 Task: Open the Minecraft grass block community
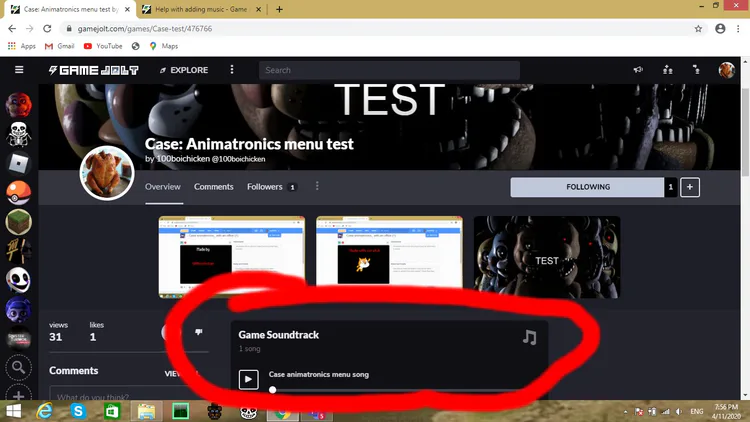[19, 222]
